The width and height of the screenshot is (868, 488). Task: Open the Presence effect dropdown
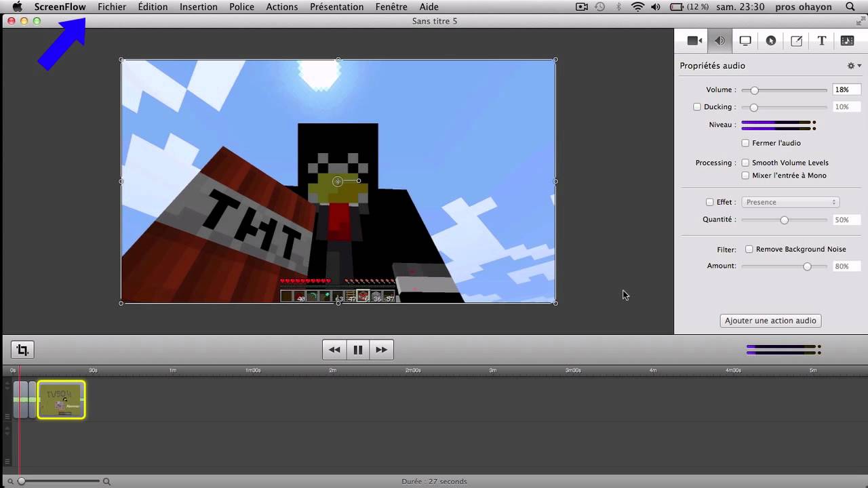pyautogui.click(x=791, y=202)
